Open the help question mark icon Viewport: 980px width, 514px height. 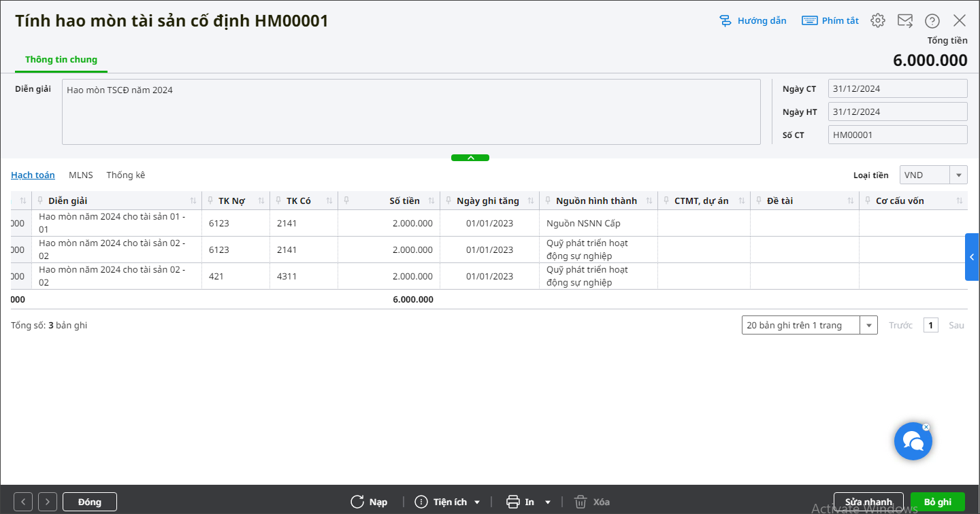pyautogui.click(x=932, y=20)
